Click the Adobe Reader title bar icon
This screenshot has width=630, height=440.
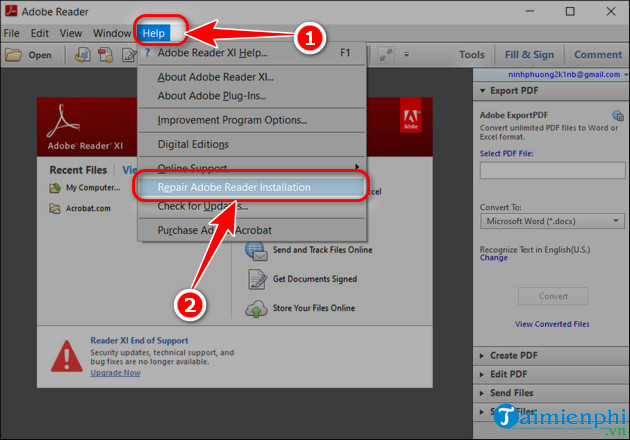(11, 10)
